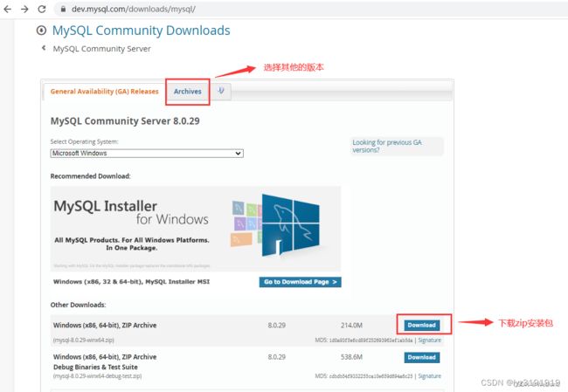Download the 538.6M Debug Binaries ZIP
The width and height of the screenshot is (568, 392).
click(x=422, y=357)
